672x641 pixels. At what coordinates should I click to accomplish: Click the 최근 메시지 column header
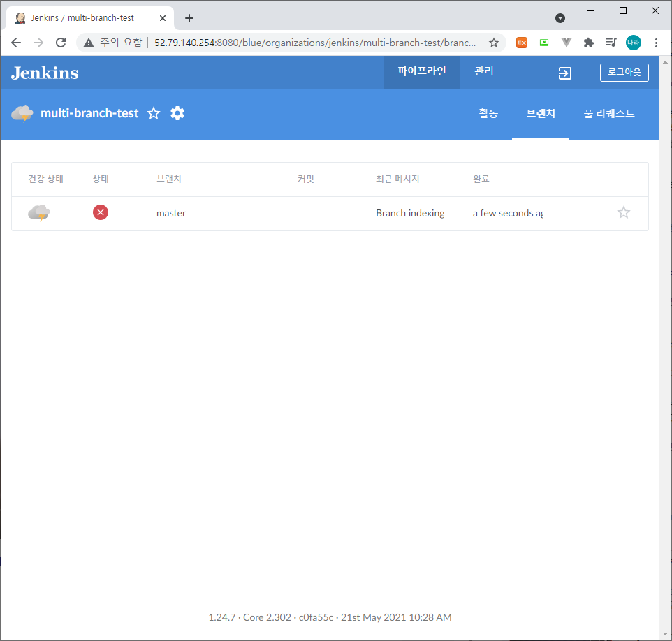pyautogui.click(x=397, y=179)
